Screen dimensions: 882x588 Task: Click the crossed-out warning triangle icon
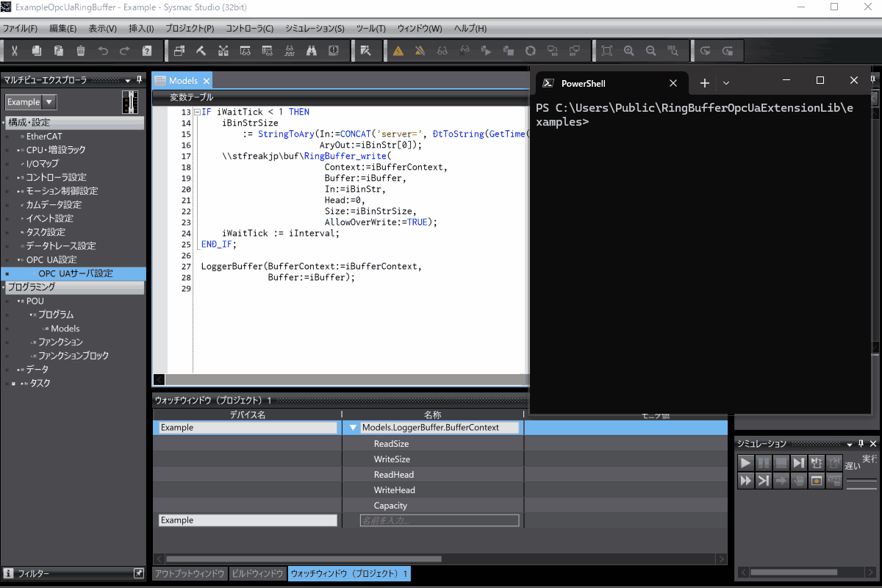(420, 51)
